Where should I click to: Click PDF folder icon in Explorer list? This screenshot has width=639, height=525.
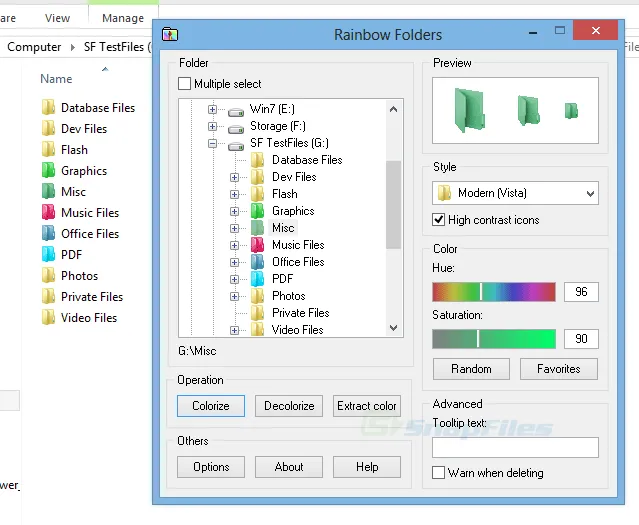(48, 254)
